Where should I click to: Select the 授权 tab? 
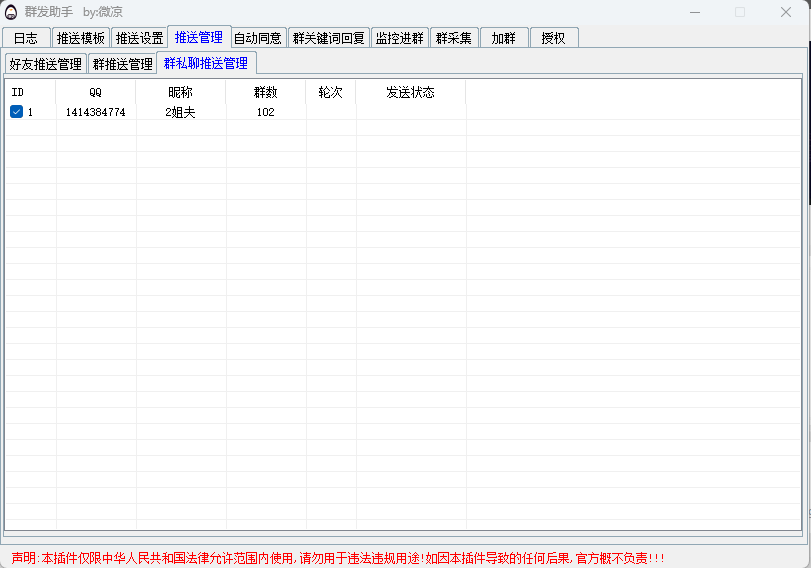tap(553, 38)
